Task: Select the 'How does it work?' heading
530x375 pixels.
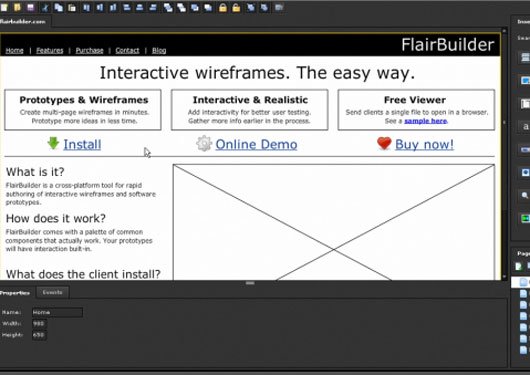Action: [56, 218]
